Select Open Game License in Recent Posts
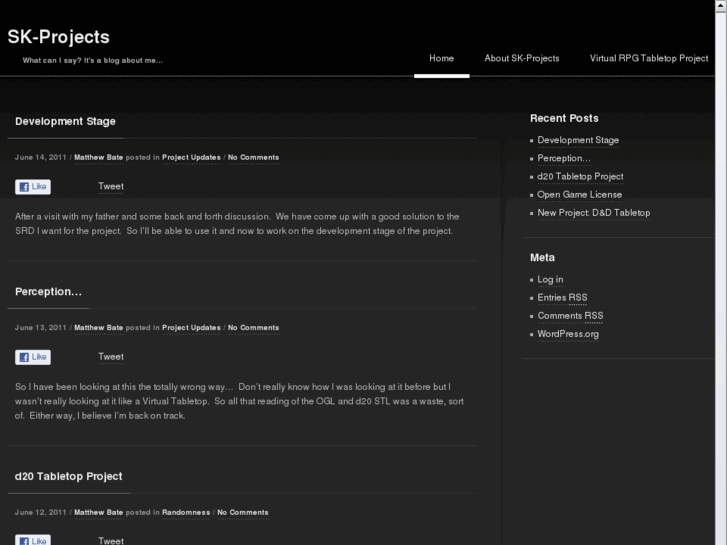The width and height of the screenshot is (727, 545). coord(579,195)
